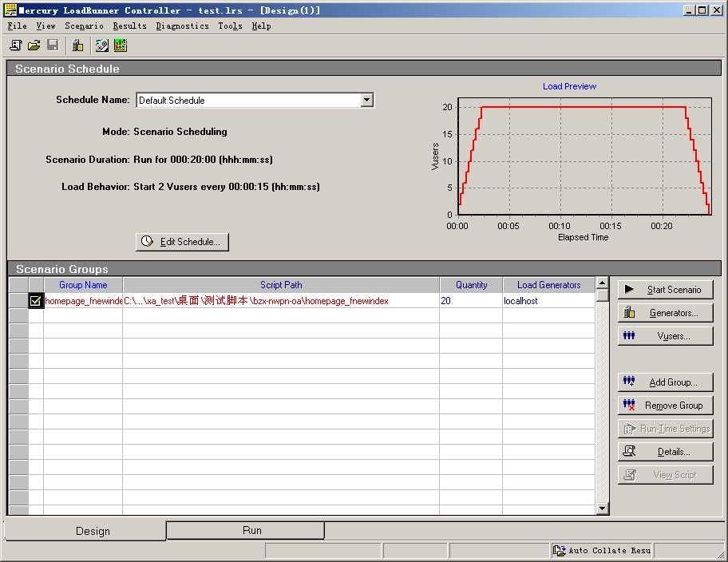The height and width of the screenshot is (562, 728).
Task: Click the scroll down arrow in Scenario Groups
Action: tap(602, 509)
